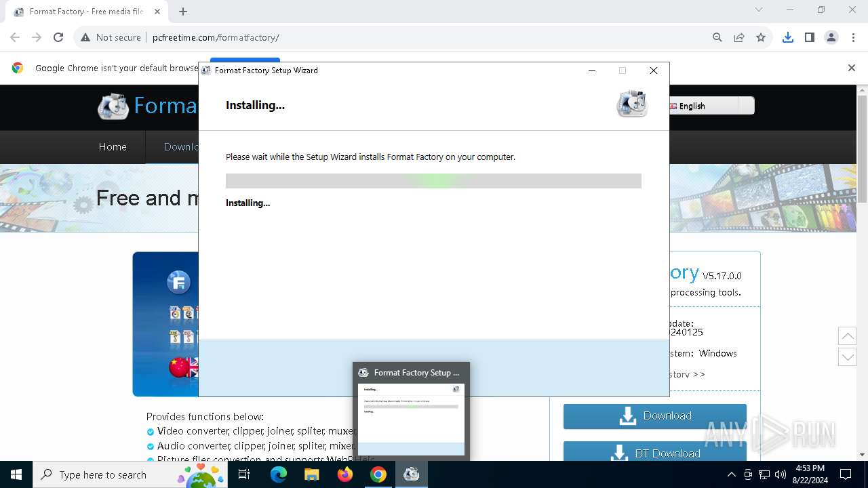
Task: Close the Setup Wizard window
Action: point(654,70)
